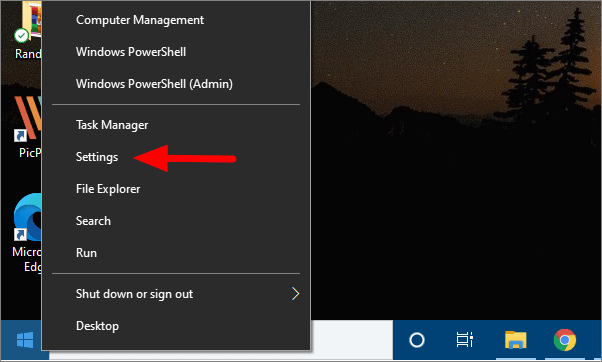602x362 pixels.
Task: Select the PicP desktop shortcut icon
Action: point(28,127)
